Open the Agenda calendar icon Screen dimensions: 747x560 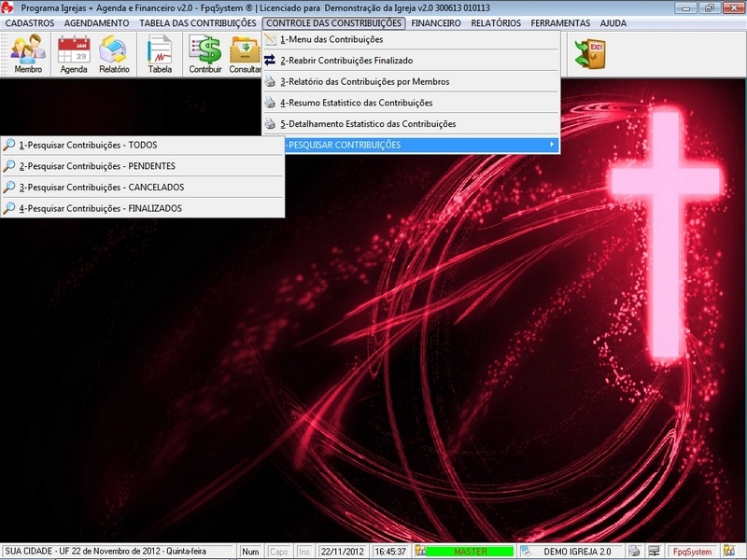pyautogui.click(x=74, y=54)
